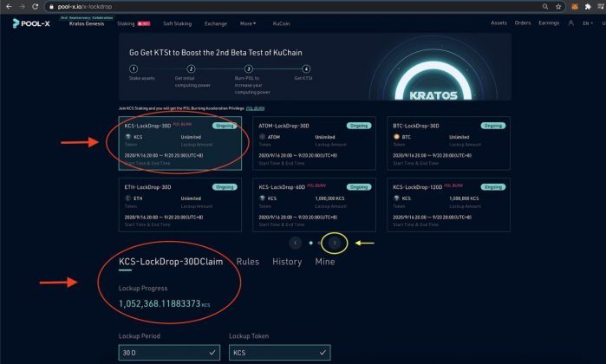Go to the next page of lockdrop cards
606x364 pixels.
(x=335, y=243)
